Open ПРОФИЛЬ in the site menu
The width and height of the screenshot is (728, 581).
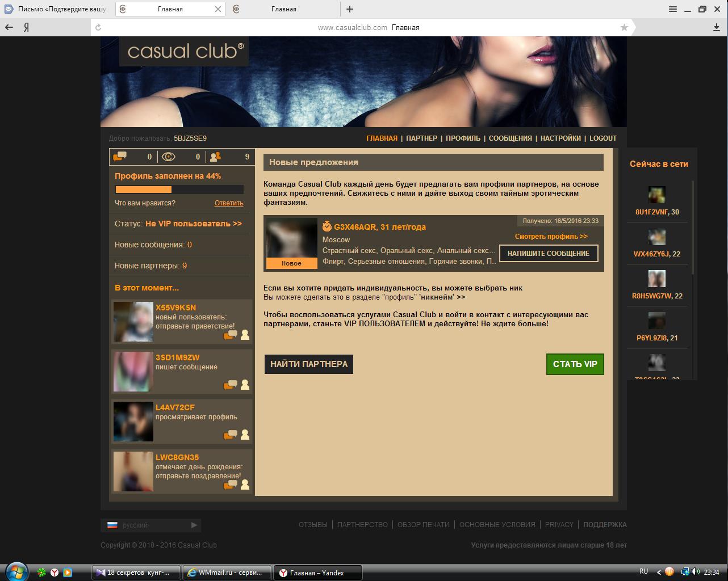(463, 138)
